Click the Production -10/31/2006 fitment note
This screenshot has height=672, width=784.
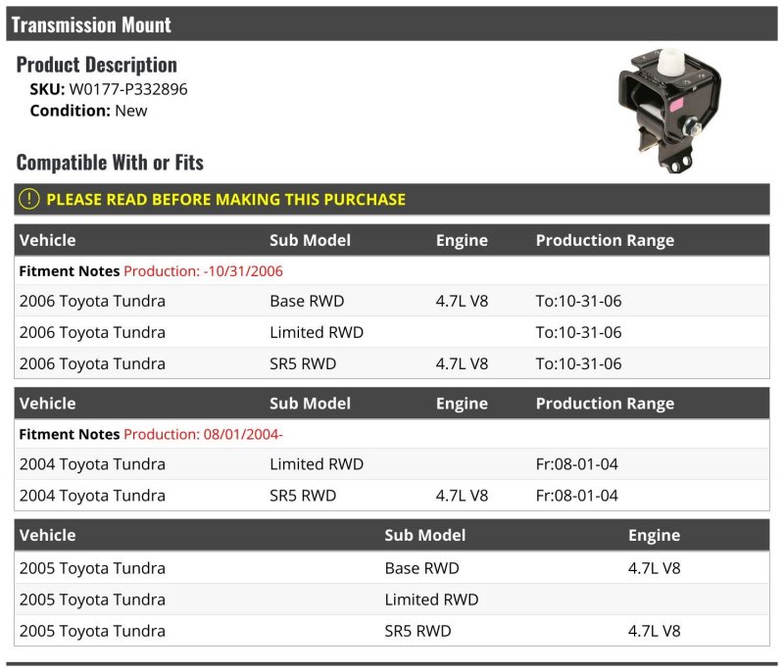coord(203,270)
